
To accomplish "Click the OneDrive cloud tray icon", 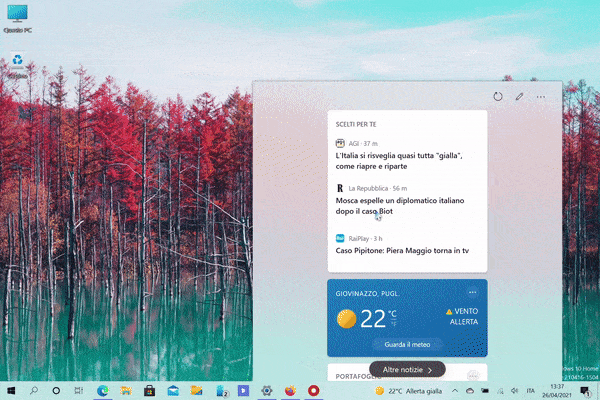I will pyautogui.click(x=470, y=391).
